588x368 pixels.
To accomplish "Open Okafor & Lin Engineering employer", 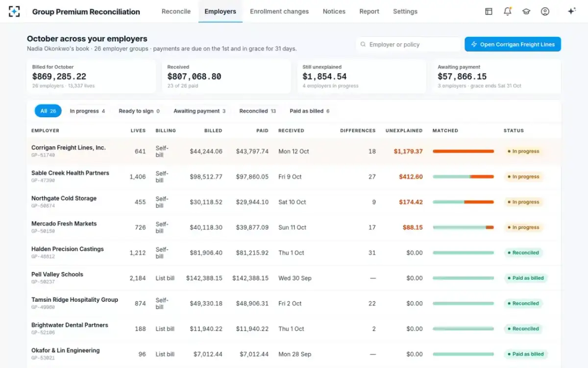I will point(65,350).
